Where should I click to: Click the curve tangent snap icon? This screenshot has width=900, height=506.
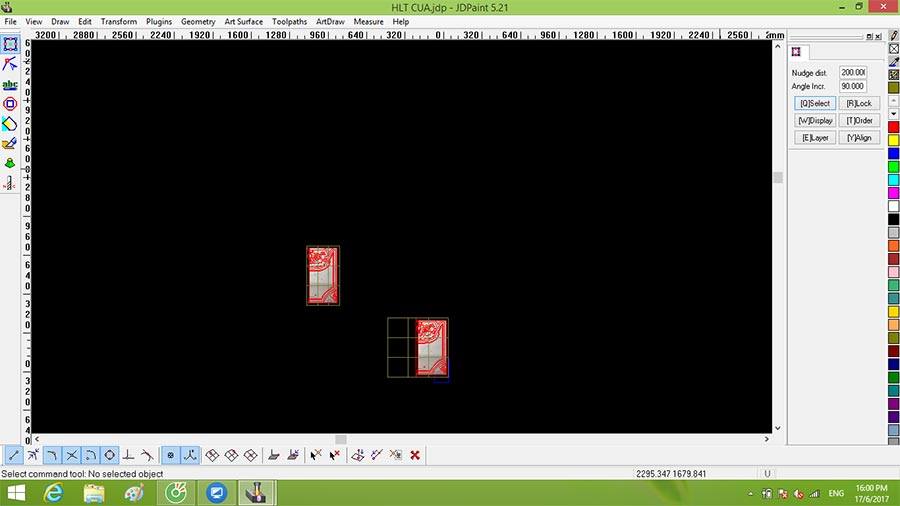click(x=148, y=456)
